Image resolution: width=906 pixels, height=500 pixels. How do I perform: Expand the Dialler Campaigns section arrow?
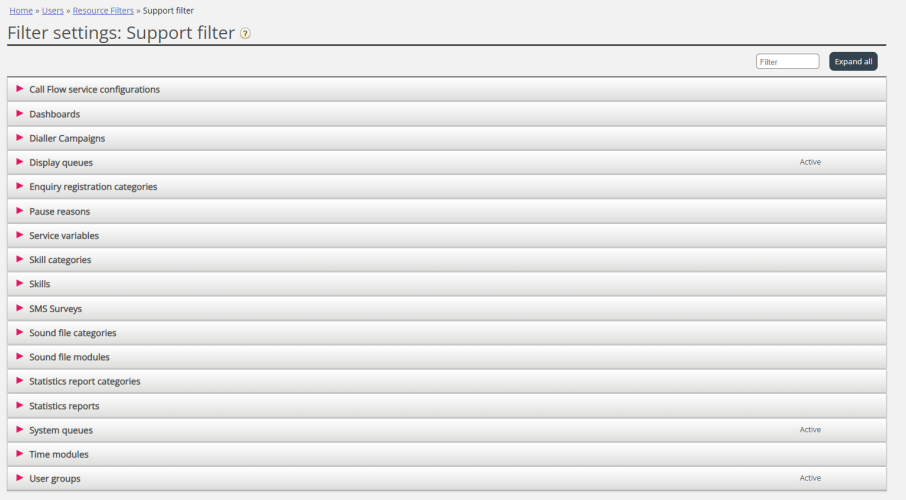tap(20, 138)
